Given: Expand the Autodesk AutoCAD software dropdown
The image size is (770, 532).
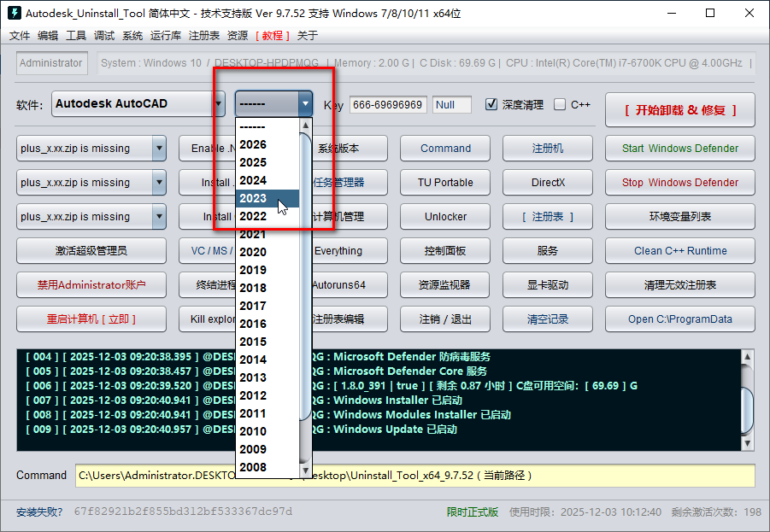Looking at the screenshot, I should (219, 103).
